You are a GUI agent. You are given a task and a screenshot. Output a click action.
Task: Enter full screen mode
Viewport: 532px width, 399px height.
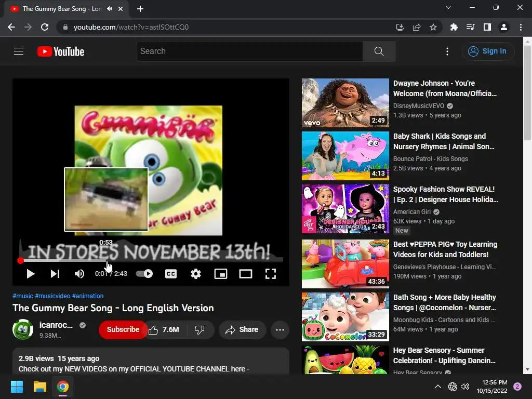(270, 274)
